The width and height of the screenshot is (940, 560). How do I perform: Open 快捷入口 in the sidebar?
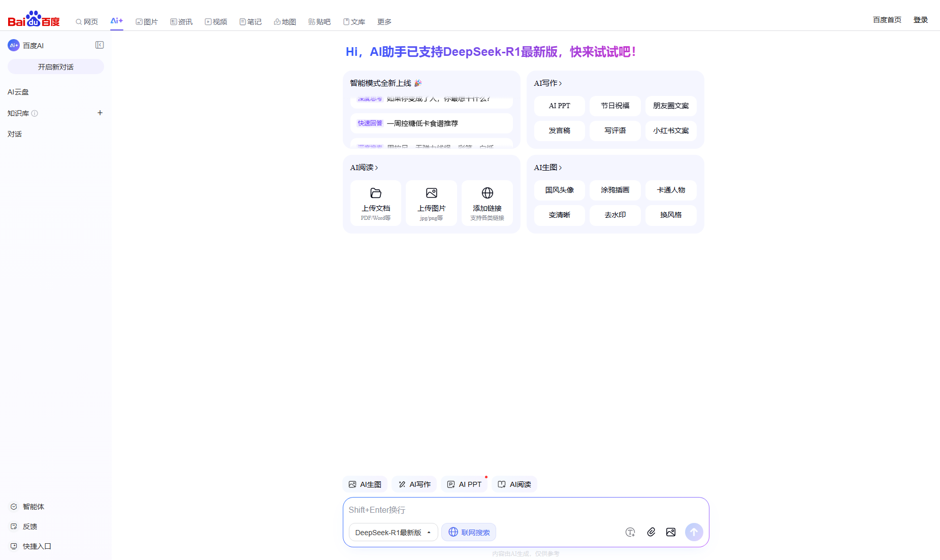point(31,546)
